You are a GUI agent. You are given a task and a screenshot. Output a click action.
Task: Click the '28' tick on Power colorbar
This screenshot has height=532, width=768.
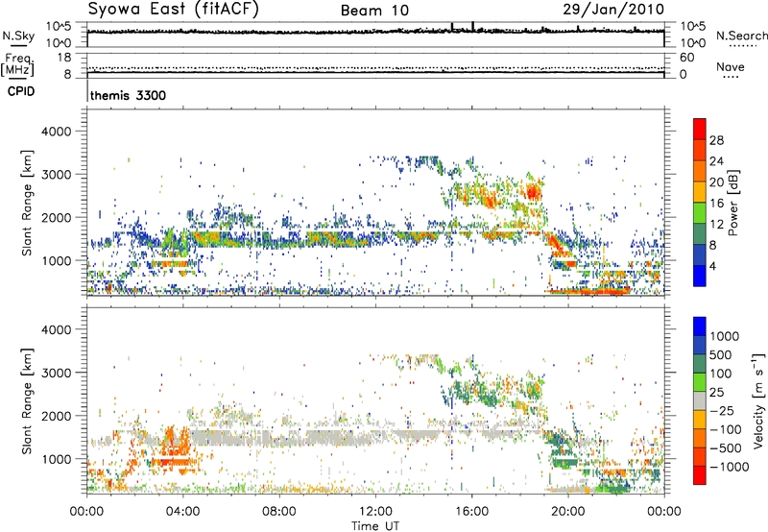(x=716, y=140)
